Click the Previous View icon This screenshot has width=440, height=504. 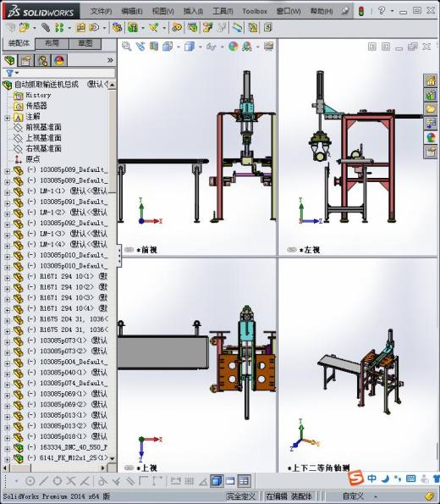pos(140,47)
